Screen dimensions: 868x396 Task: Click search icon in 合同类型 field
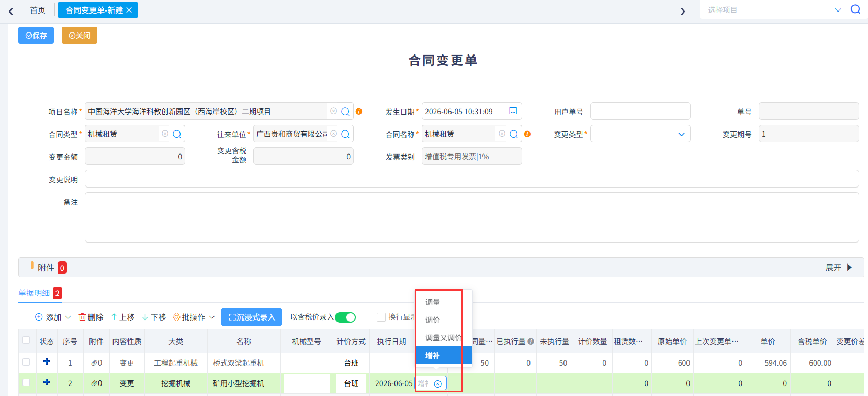click(x=177, y=134)
